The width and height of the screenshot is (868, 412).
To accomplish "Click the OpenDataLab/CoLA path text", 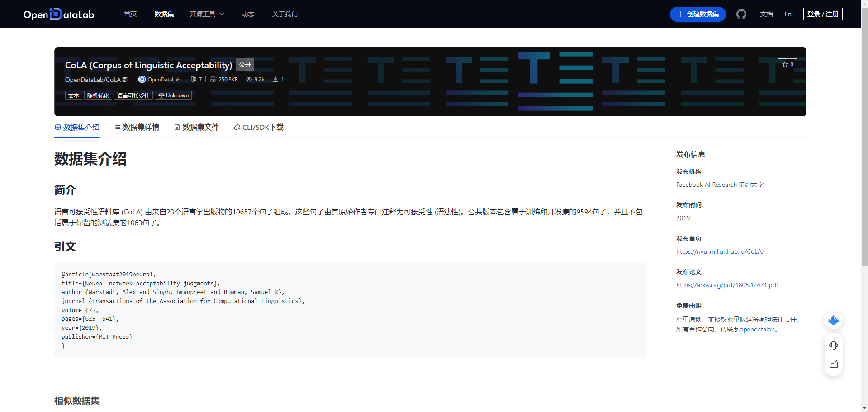I will tap(93, 80).
